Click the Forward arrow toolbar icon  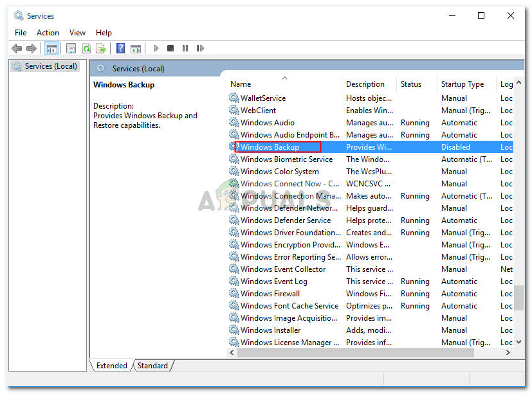pyautogui.click(x=32, y=48)
